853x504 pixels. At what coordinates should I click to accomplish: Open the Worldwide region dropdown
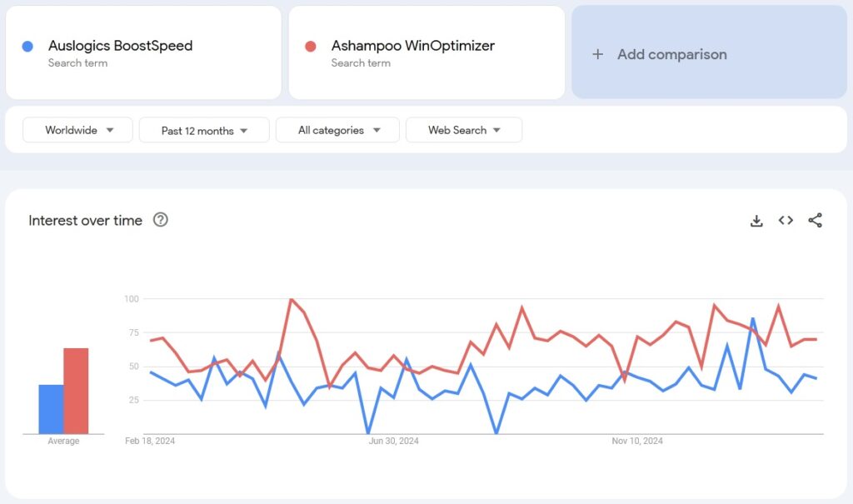[77, 130]
